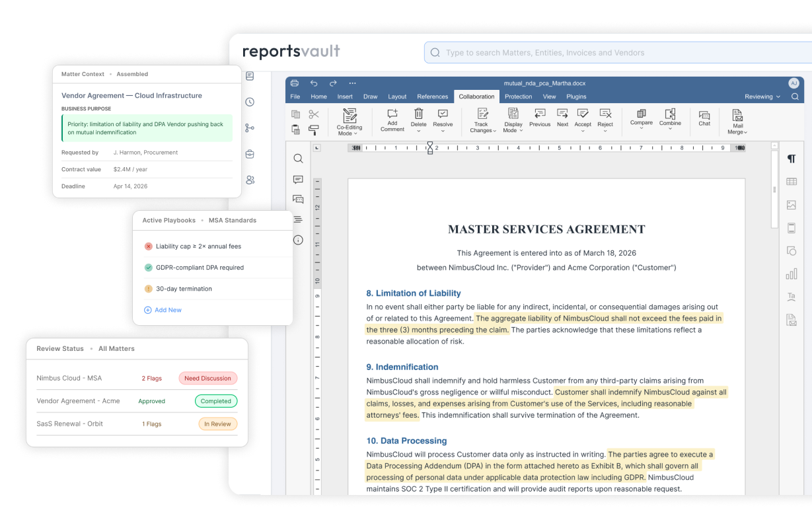The image size is (812, 528).
Task: Click the Need Discussion status badge
Action: 207,379
